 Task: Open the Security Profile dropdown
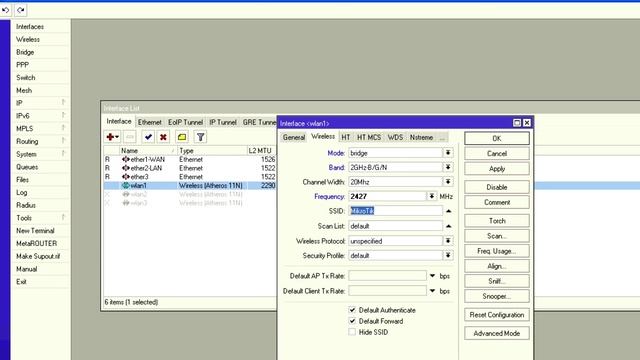pyautogui.click(x=448, y=255)
